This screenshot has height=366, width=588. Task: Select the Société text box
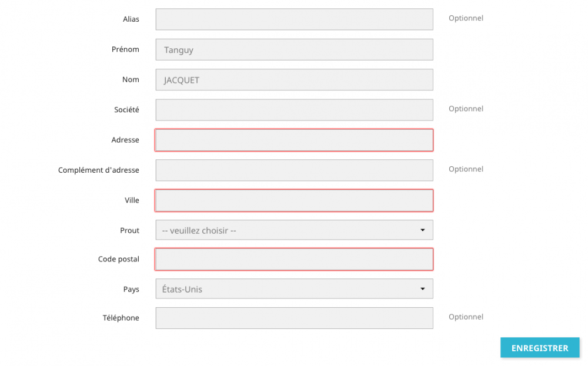click(294, 110)
